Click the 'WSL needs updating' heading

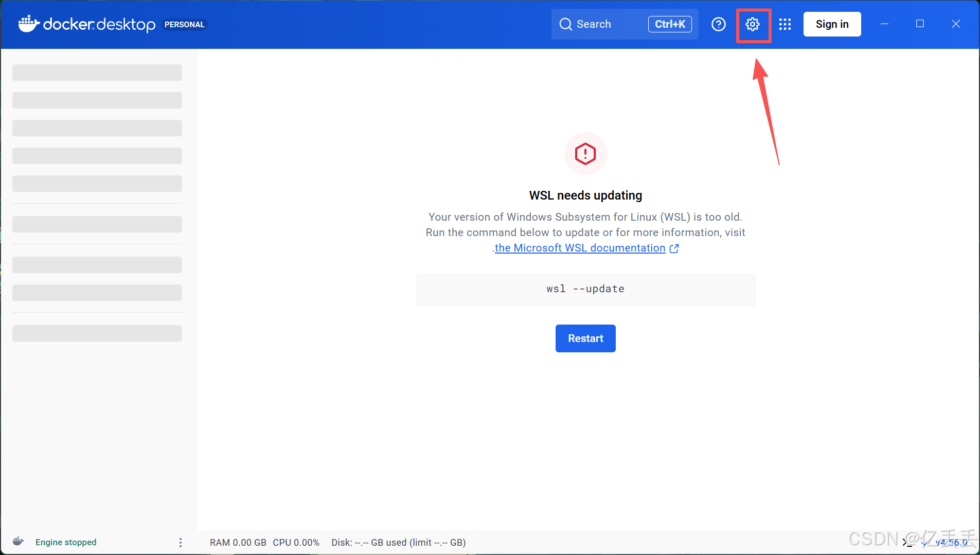coord(585,195)
